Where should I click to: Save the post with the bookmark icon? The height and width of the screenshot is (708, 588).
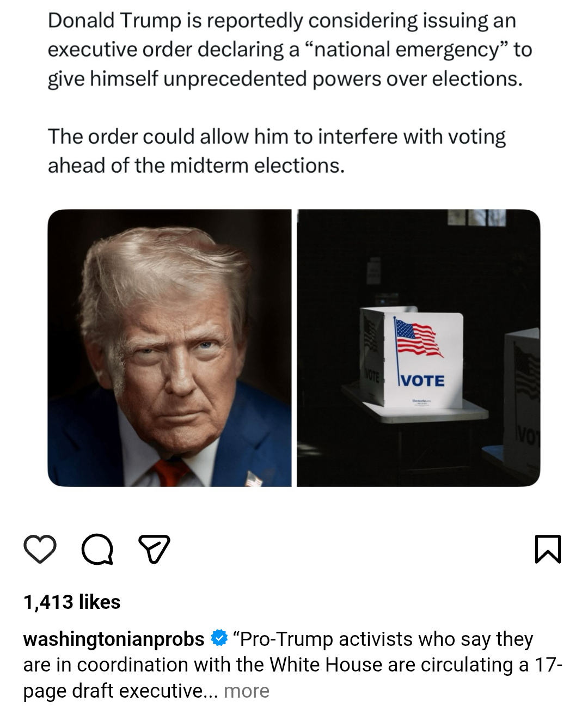point(548,549)
